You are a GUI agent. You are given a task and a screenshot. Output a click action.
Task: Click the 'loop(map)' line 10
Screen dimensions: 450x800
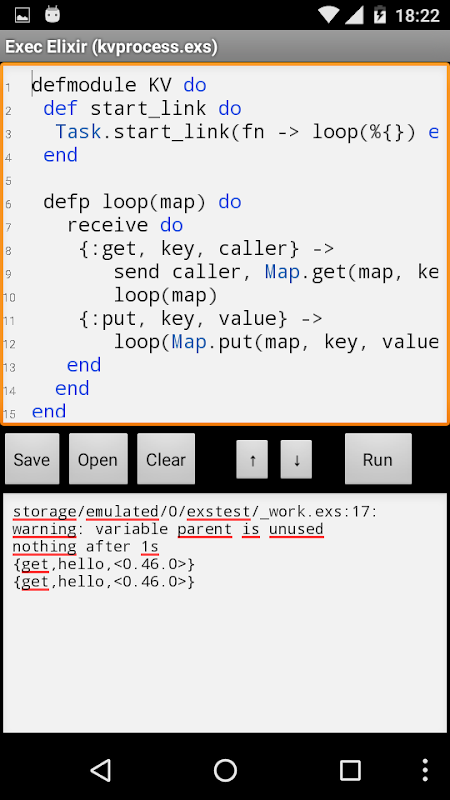[165, 295]
